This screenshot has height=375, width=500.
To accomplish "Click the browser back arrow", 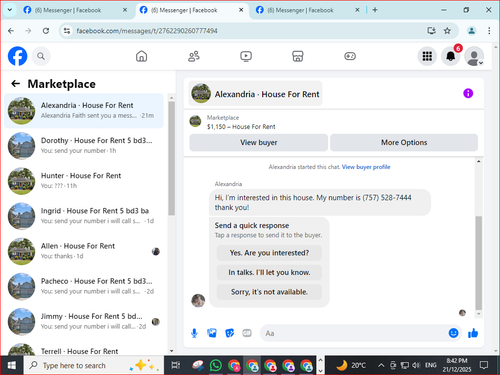I will pos(11,31).
